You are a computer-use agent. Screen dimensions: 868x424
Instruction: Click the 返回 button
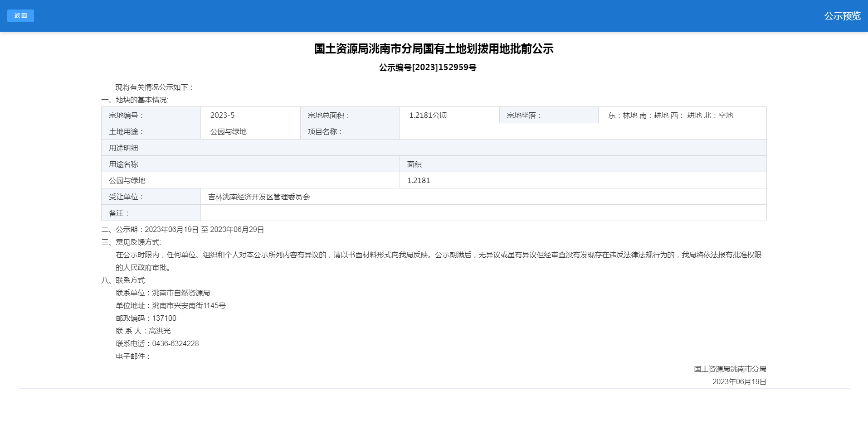[20, 16]
